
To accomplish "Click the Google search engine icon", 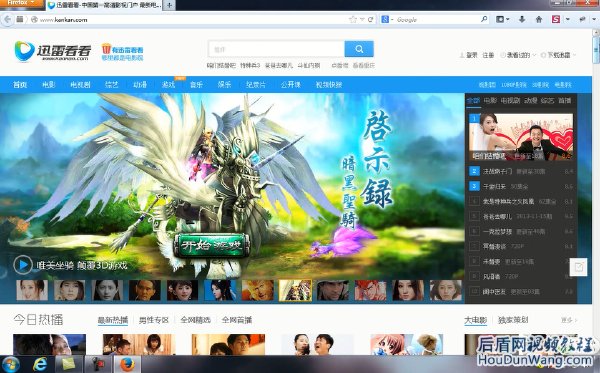I will 385,19.
